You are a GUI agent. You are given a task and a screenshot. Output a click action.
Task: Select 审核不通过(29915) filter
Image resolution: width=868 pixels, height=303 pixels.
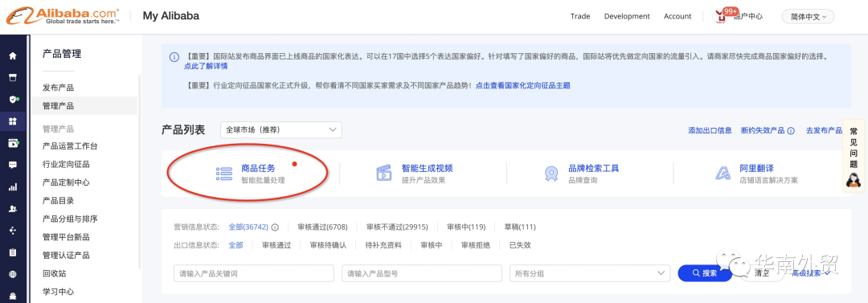[x=397, y=227]
